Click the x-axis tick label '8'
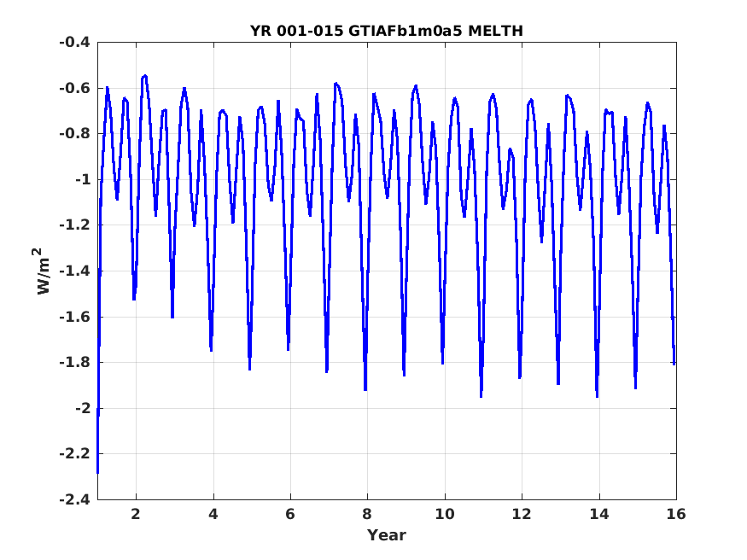The height and width of the screenshot is (560, 747). click(x=367, y=514)
